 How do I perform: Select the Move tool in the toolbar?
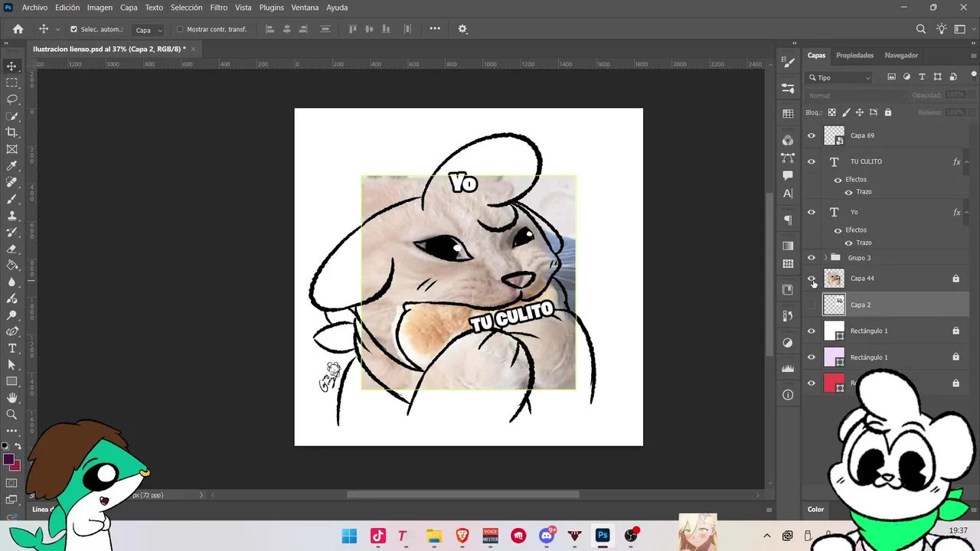pos(11,67)
